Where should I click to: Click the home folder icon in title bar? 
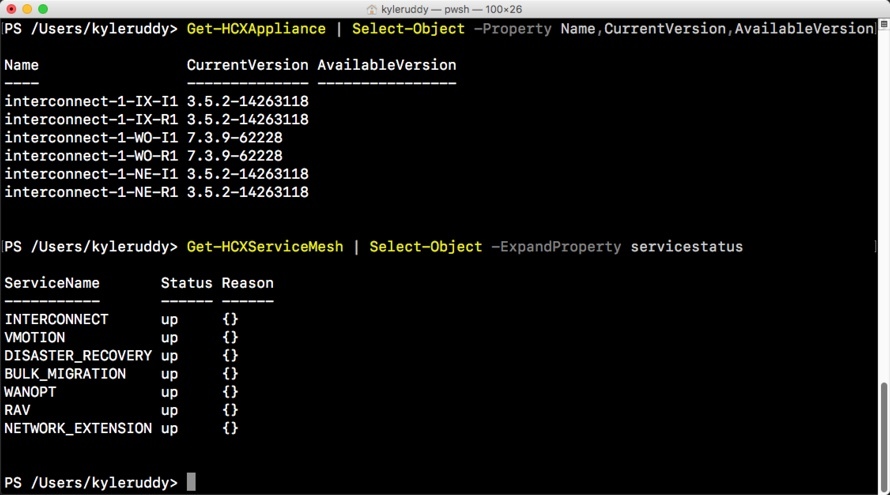coord(372,9)
